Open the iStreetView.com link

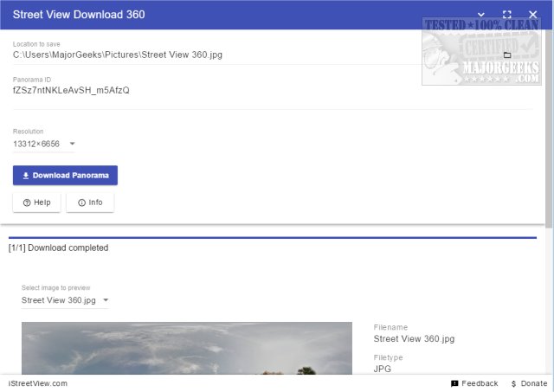(38, 383)
